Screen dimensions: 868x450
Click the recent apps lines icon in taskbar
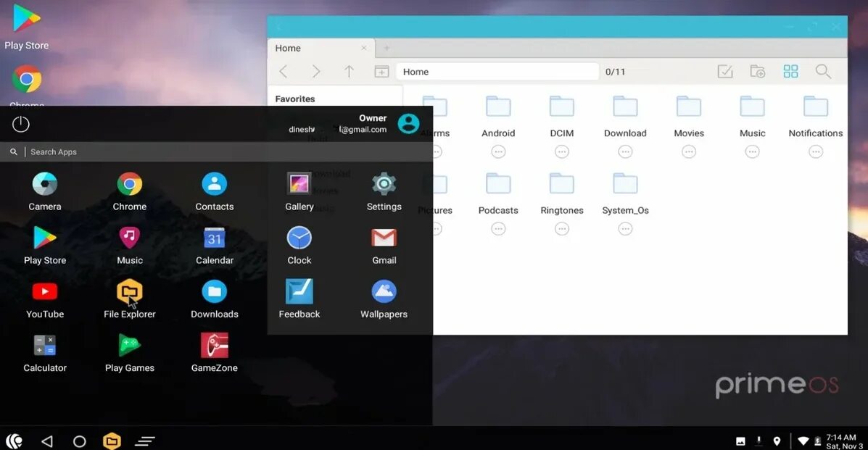click(144, 441)
